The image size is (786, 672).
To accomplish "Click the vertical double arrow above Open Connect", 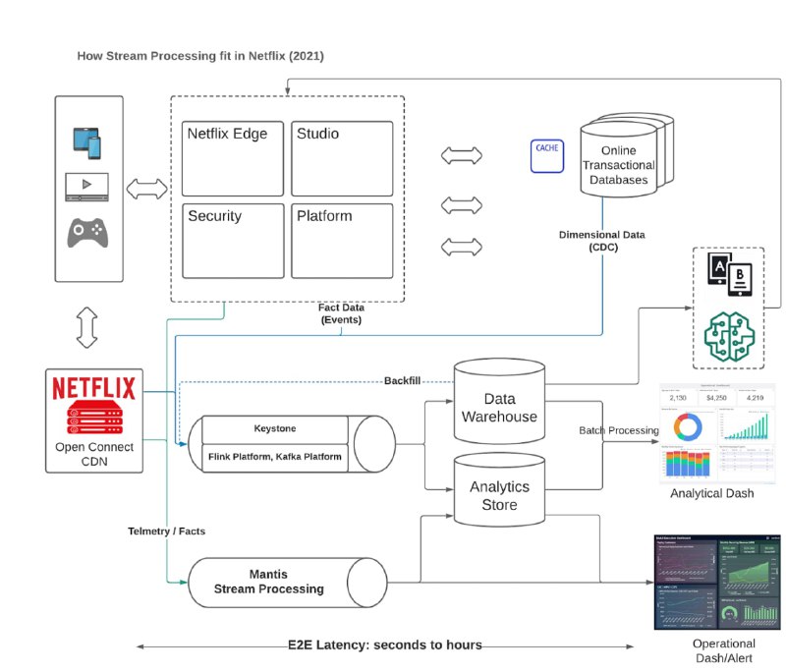I will (87, 328).
